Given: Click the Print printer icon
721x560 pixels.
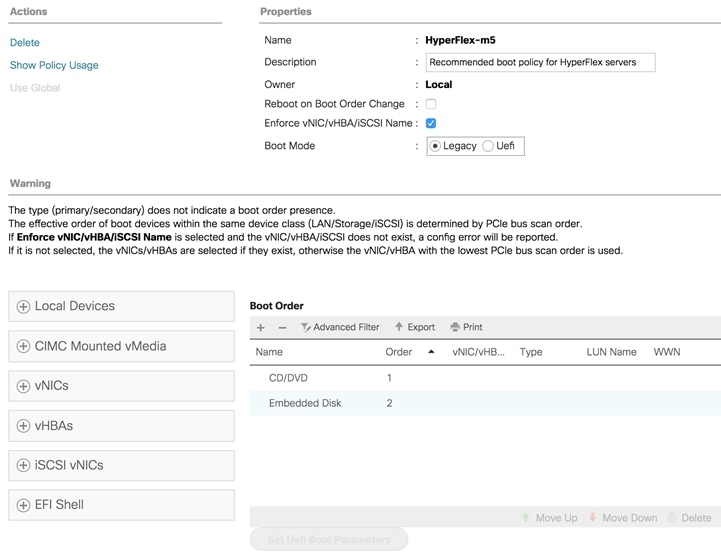Looking at the screenshot, I should point(455,327).
